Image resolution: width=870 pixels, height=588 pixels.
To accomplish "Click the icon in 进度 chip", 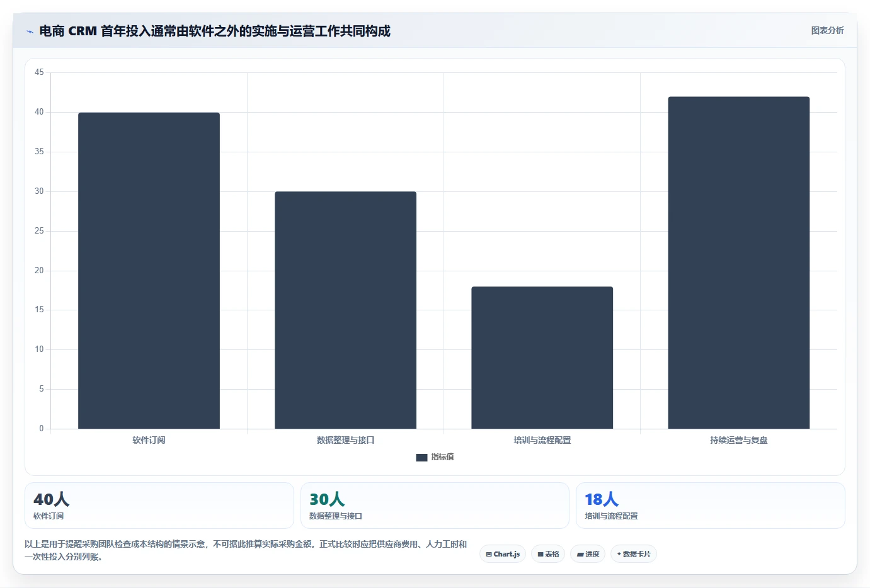I will (580, 555).
